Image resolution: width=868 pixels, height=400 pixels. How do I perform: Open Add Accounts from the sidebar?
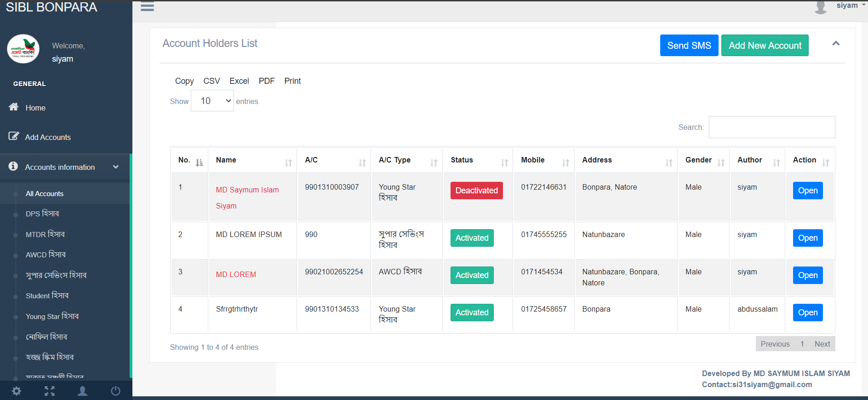pos(48,137)
